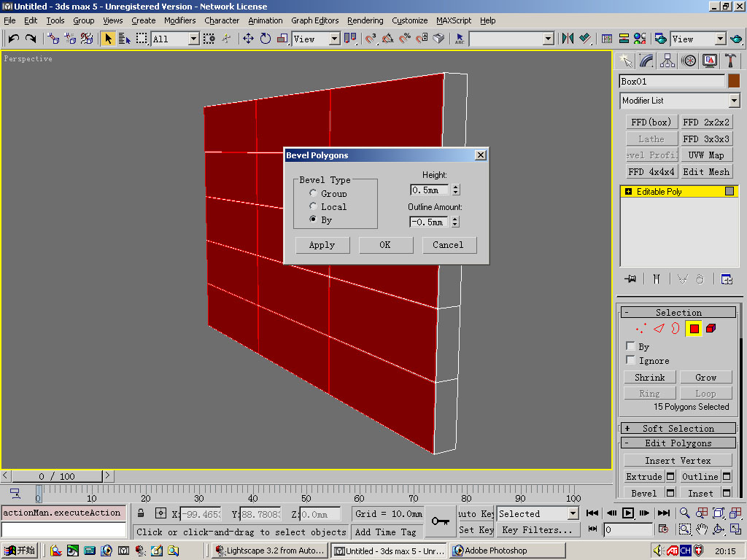The image size is (747, 560).
Task: Open the Hierarchy command panel tab
Action: click(x=667, y=61)
